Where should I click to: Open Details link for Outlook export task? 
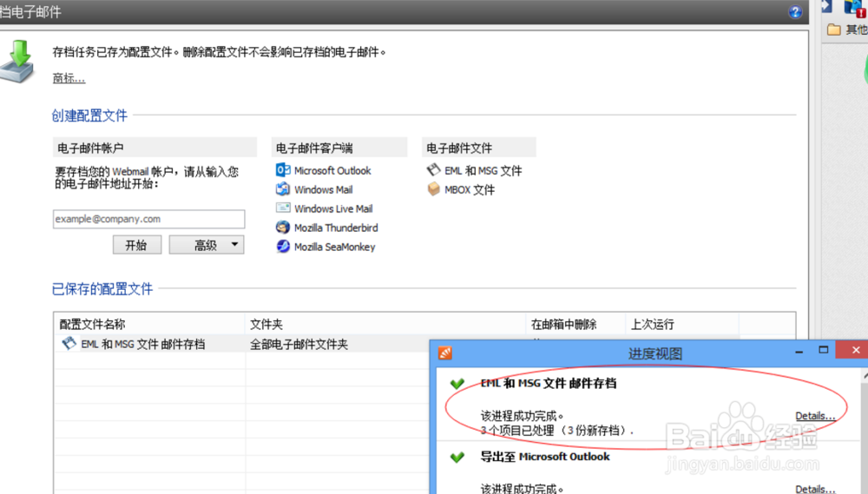[815, 489]
